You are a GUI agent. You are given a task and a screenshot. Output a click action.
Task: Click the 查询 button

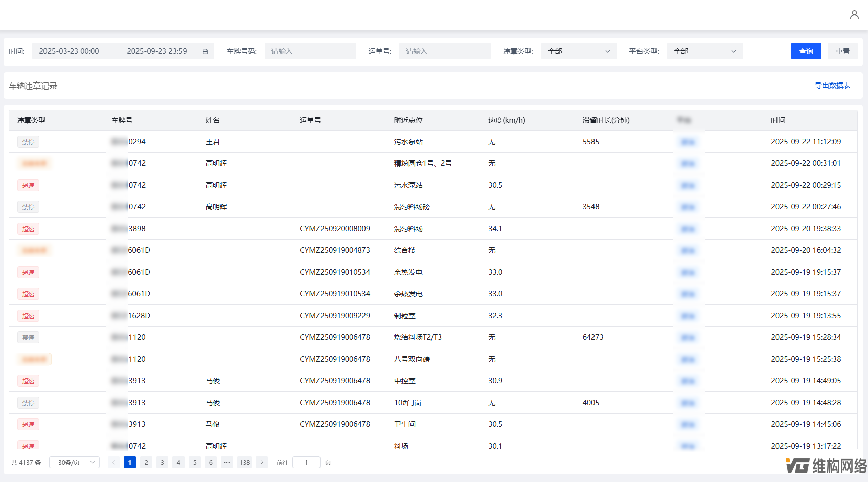coord(806,51)
